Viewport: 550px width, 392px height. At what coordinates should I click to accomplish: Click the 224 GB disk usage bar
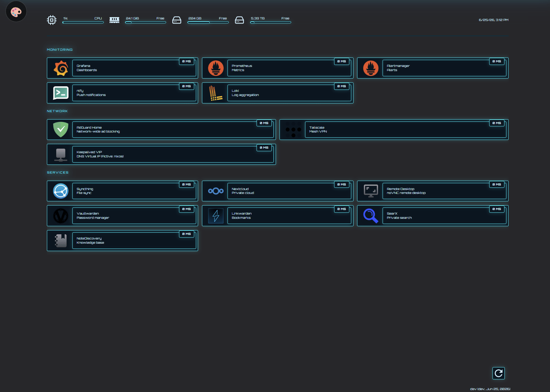point(208,22)
